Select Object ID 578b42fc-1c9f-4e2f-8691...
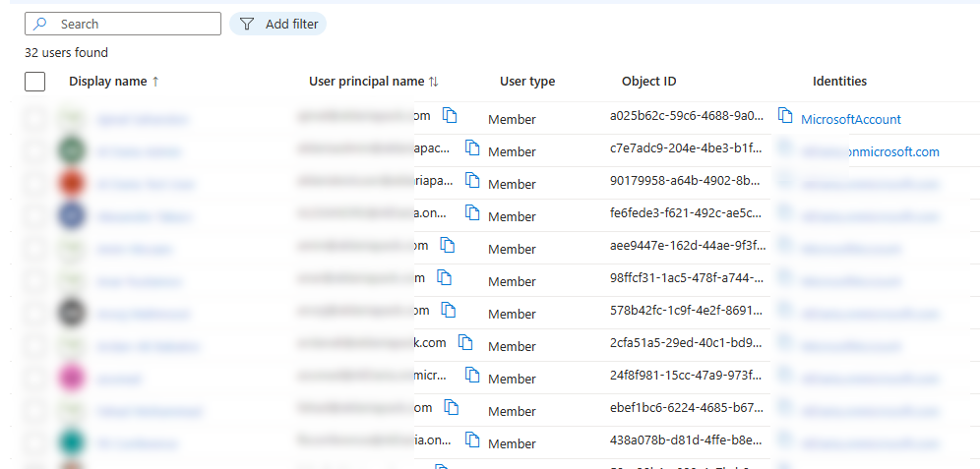The image size is (980, 469). [686, 310]
